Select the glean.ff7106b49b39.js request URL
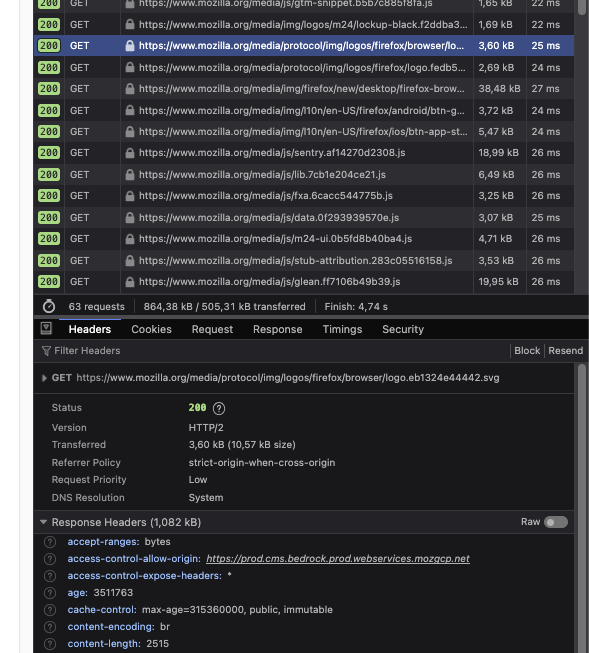The image size is (589, 653). tap(270, 282)
